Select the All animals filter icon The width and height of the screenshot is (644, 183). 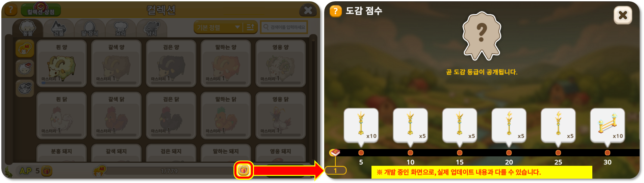pyautogui.click(x=25, y=48)
